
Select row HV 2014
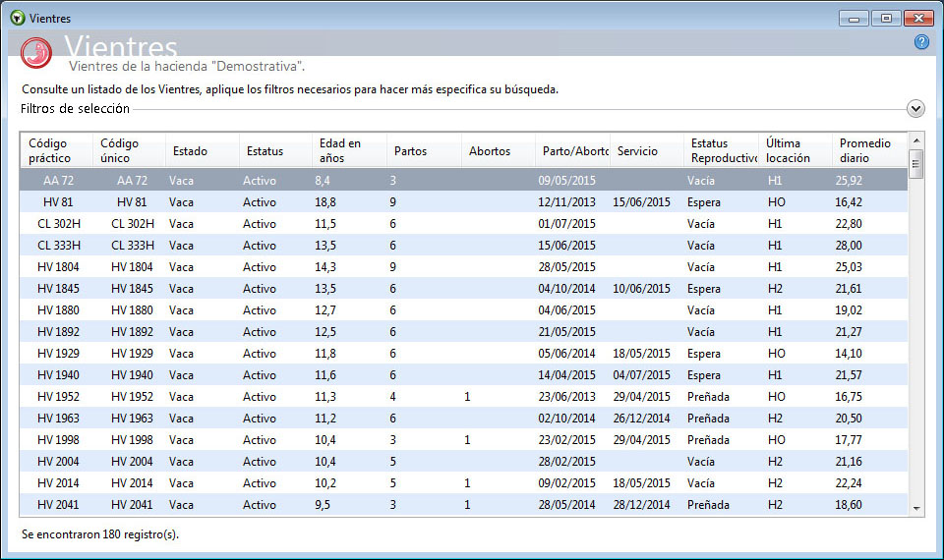(463, 483)
